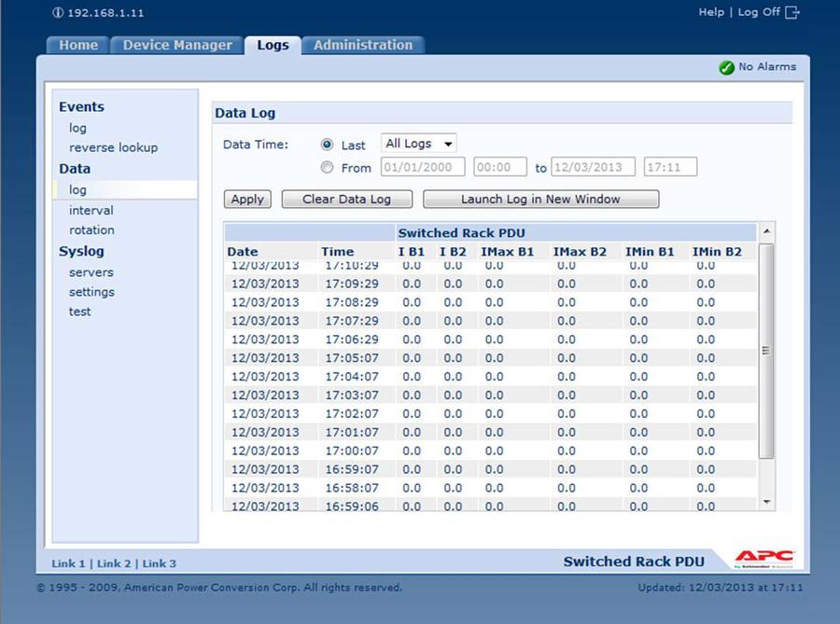Viewport: 840px width, 624px height.
Task: Click the data table scroll up arrow
Action: tap(766, 231)
